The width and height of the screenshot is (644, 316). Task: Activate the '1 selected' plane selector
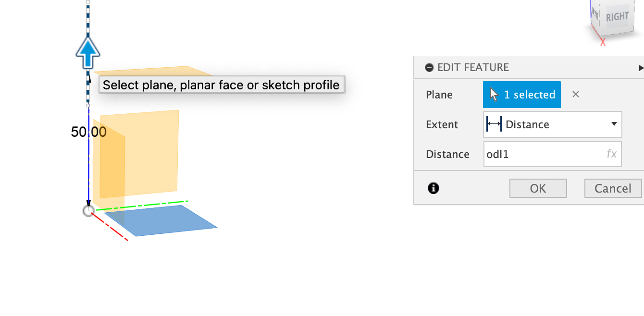click(x=522, y=95)
